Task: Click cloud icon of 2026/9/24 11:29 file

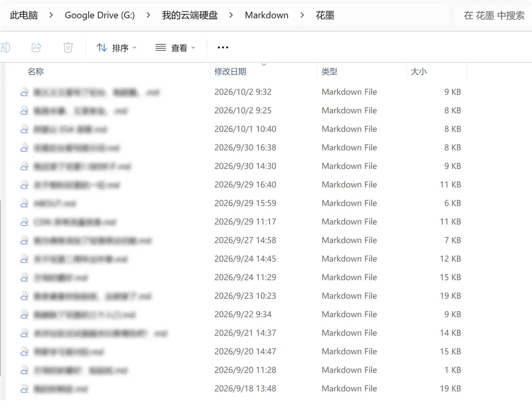Action: point(24,278)
